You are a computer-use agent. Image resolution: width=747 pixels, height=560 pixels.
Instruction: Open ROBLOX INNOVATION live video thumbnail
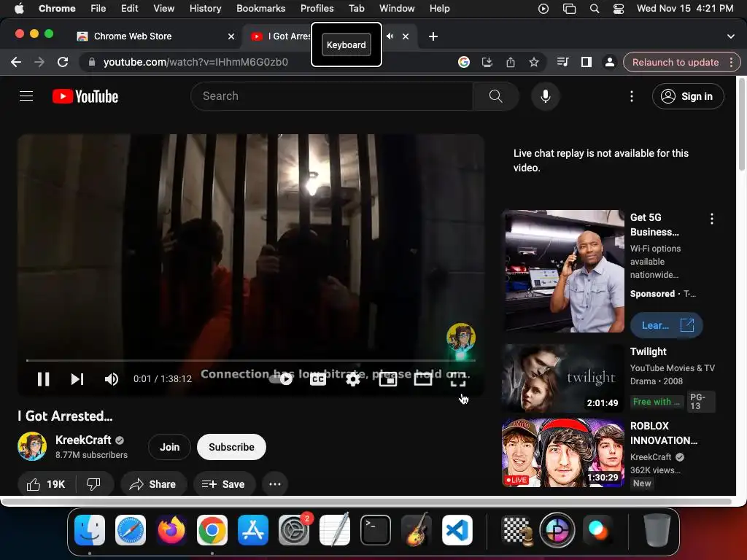click(563, 453)
